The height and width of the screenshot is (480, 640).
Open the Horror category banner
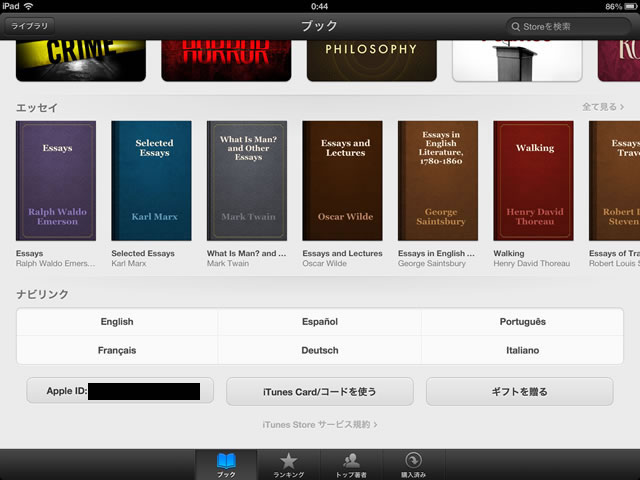point(226,60)
